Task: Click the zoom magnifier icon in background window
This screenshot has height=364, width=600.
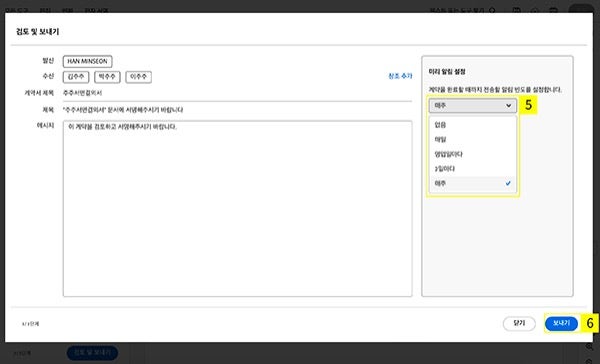Action: click(589, 347)
